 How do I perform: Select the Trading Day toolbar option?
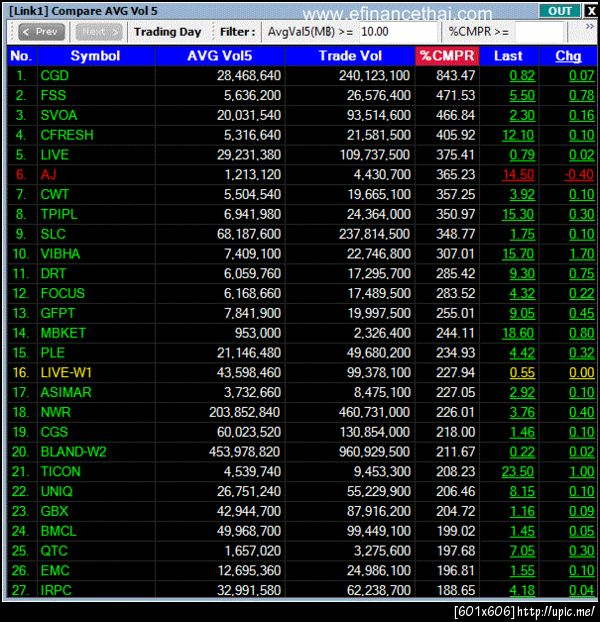(167, 32)
